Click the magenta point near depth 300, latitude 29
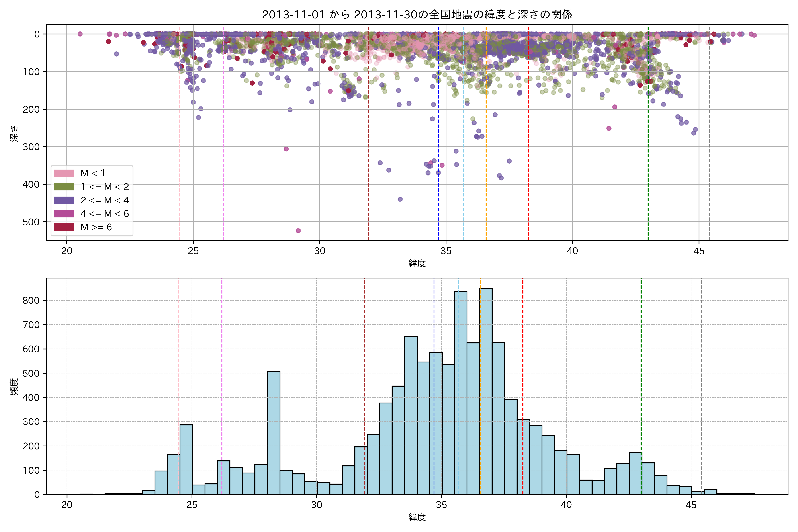 (x=286, y=149)
